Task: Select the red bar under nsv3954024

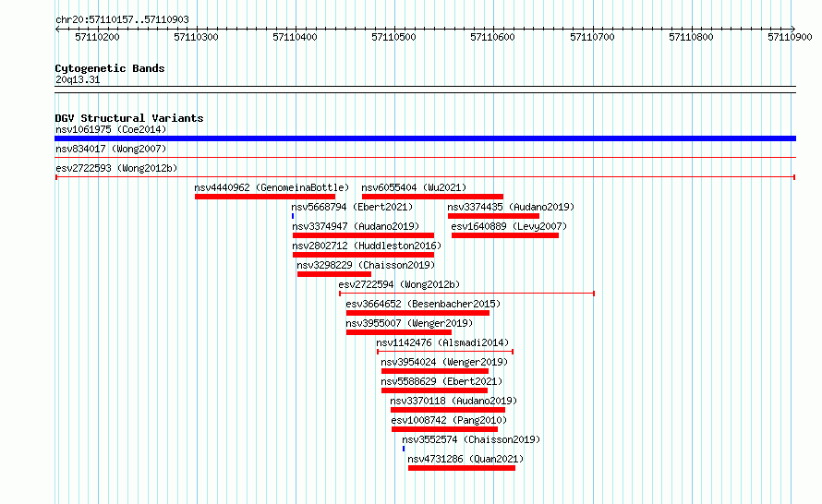Action: 435,371
